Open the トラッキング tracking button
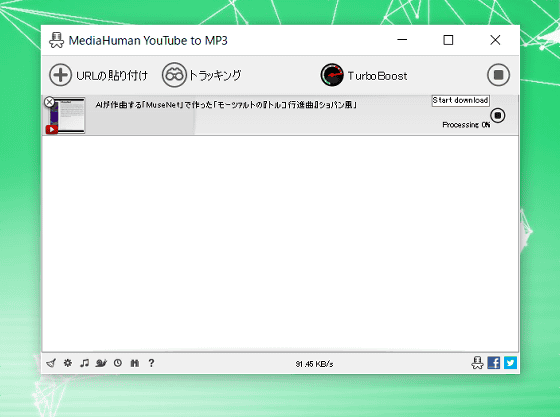560x417 pixels. tap(202, 75)
